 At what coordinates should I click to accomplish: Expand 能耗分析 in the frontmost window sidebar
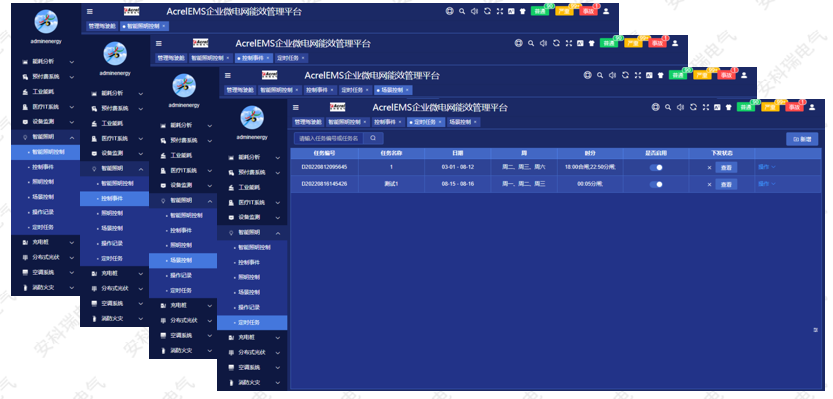coord(252,158)
